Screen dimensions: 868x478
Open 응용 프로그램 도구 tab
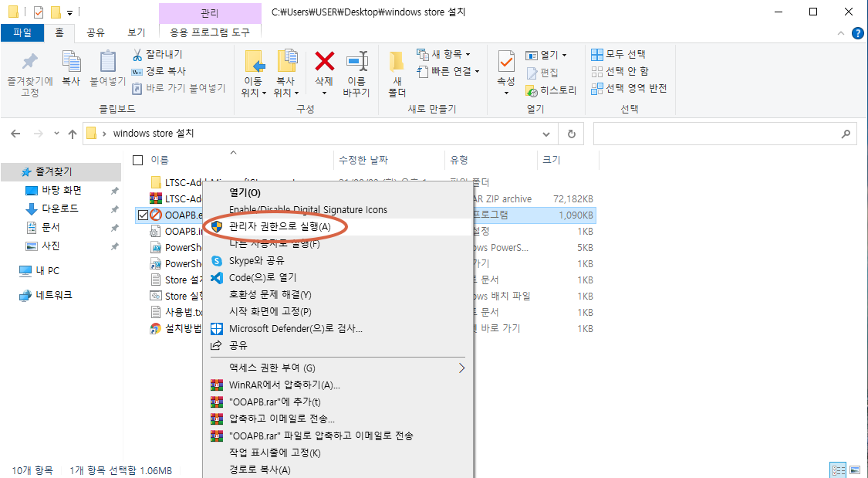210,32
